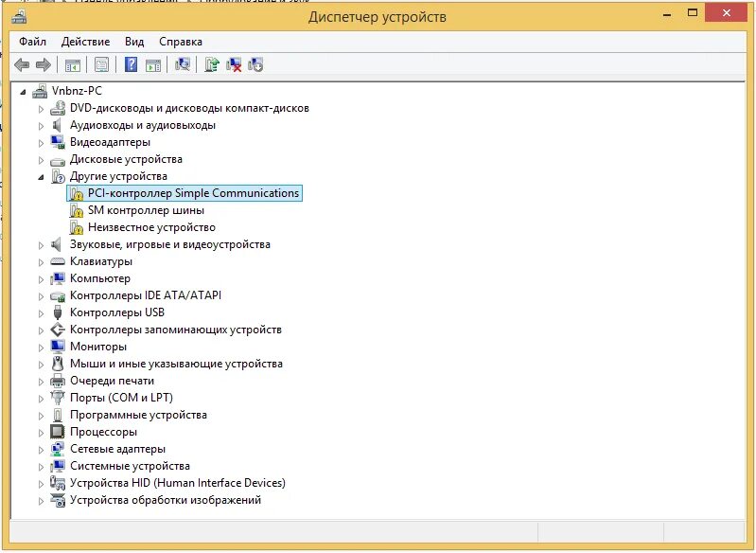The width and height of the screenshot is (756, 553).
Task: Open the Справка menu
Action: point(181,42)
